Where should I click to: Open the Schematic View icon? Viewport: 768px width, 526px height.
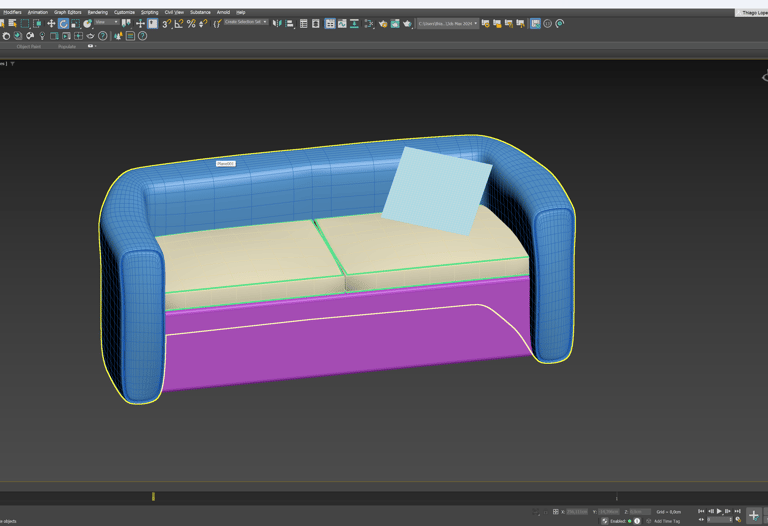(x=354, y=23)
